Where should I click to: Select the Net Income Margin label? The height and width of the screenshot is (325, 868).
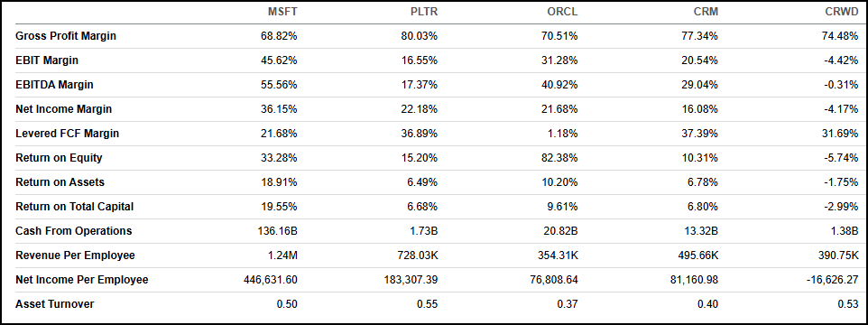[64, 109]
